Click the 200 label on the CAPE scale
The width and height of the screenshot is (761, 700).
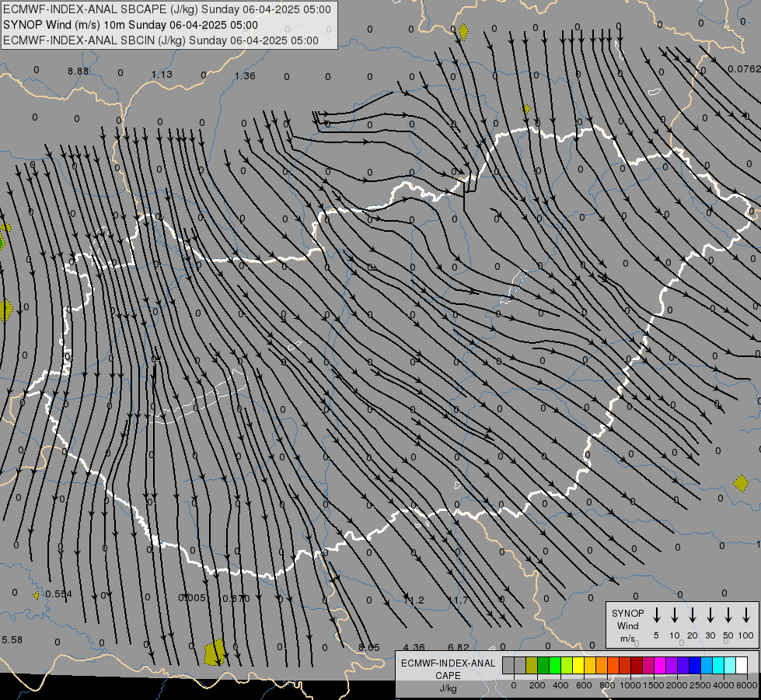pyautogui.click(x=537, y=685)
